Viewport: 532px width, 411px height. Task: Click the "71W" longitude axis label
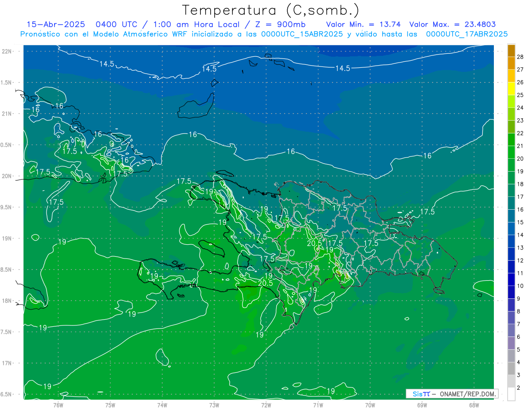(x=318, y=405)
